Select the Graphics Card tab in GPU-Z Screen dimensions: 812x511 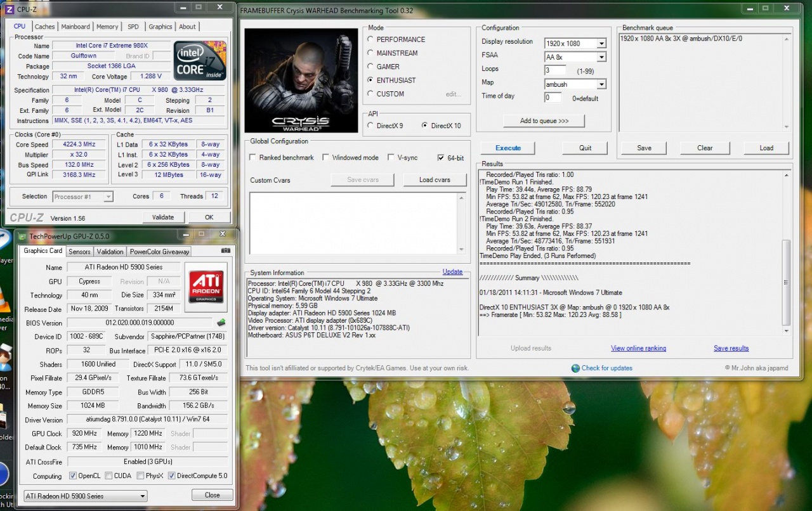(x=43, y=251)
